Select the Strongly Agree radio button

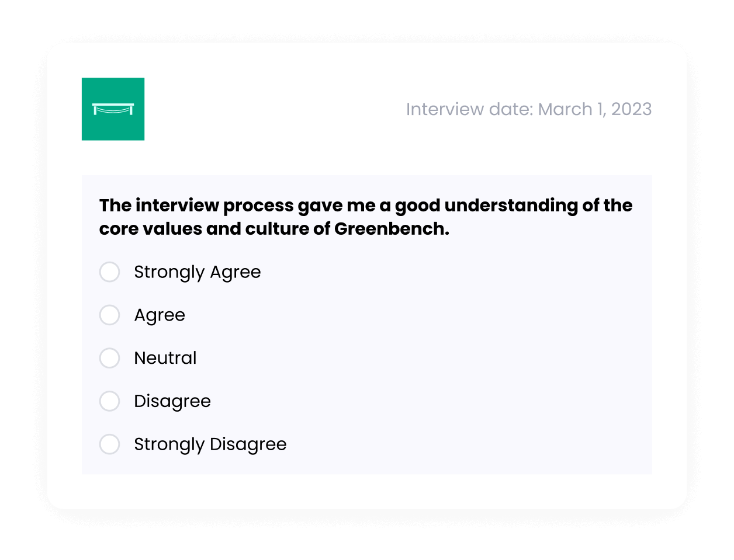coord(109,272)
